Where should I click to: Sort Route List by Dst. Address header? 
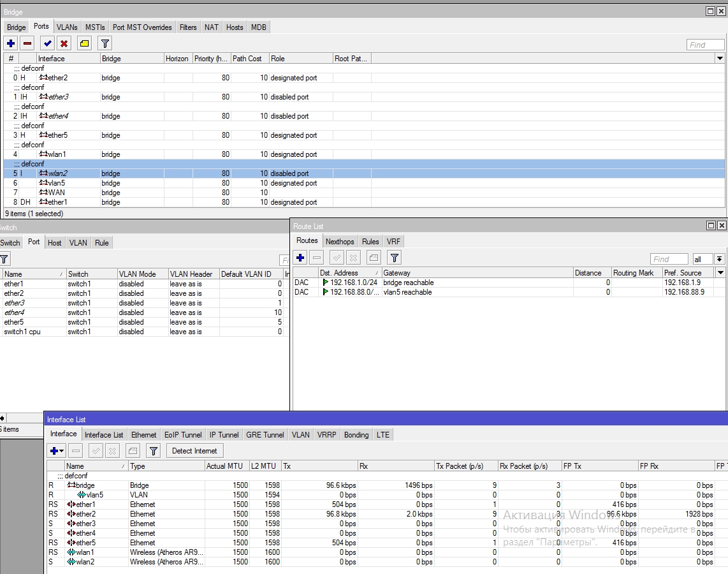(x=349, y=272)
